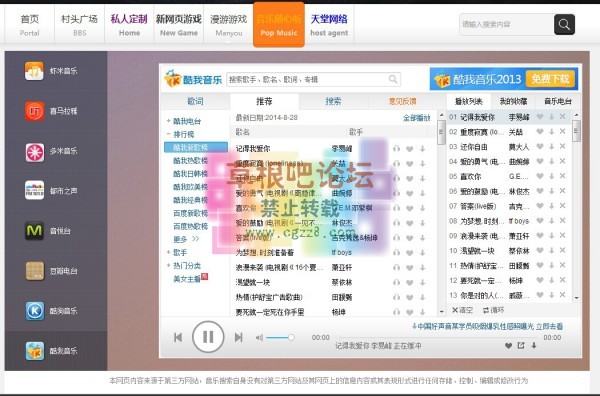
Task: Expand the 酷我电台 tree node
Action: pos(168,121)
